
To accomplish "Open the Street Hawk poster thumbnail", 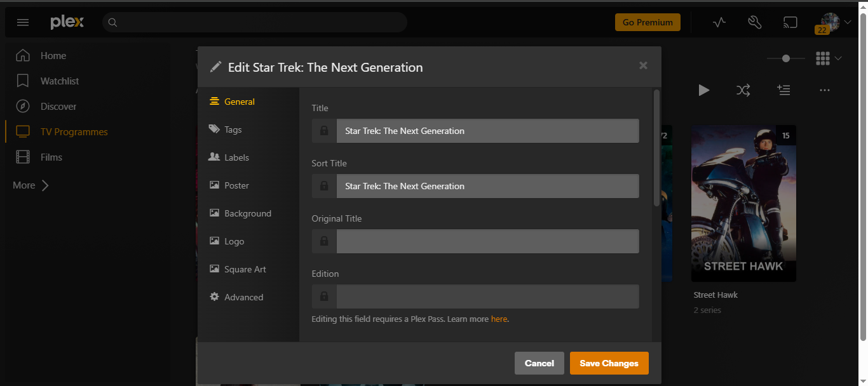I will coord(743,203).
